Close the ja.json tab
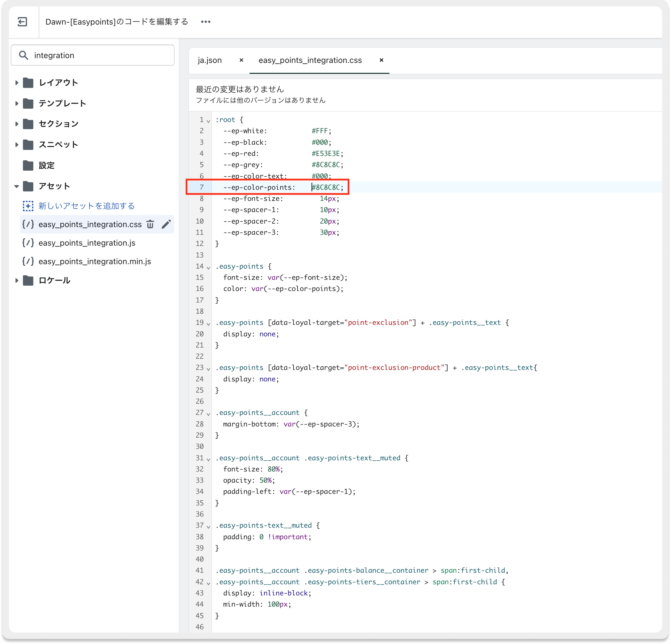The image size is (671, 644). point(241,60)
